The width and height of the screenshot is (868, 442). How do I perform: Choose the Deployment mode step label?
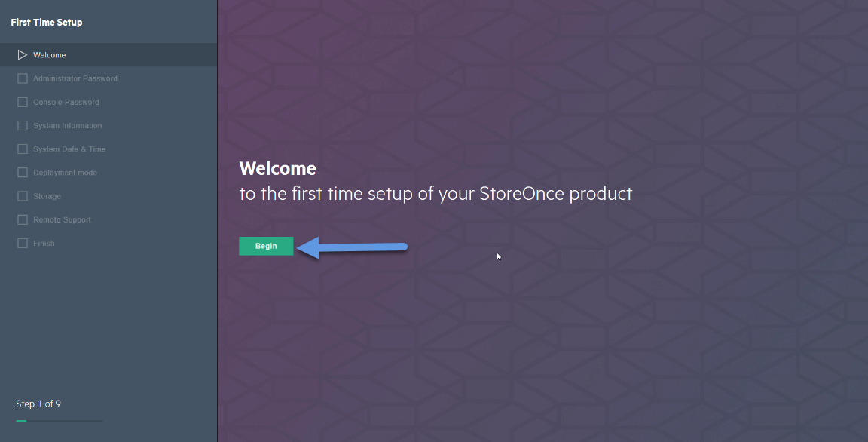[66, 173]
